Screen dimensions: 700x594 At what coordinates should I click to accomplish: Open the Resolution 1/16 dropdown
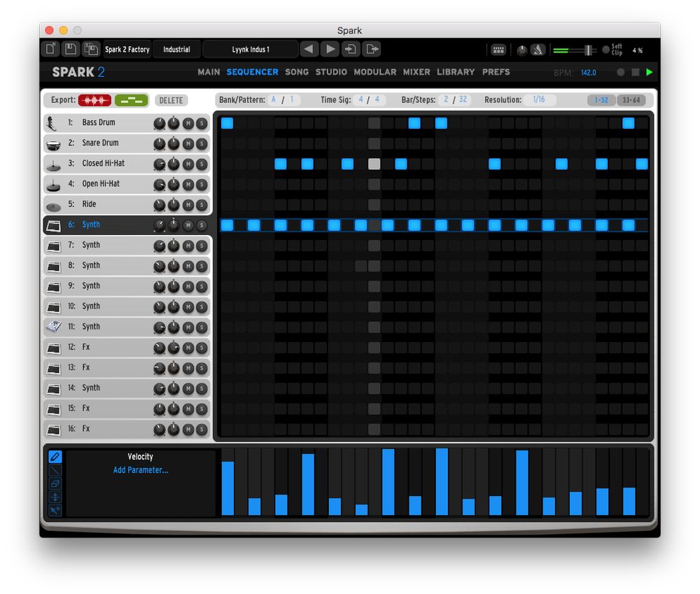pyautogui.click(x=539, y=100)
